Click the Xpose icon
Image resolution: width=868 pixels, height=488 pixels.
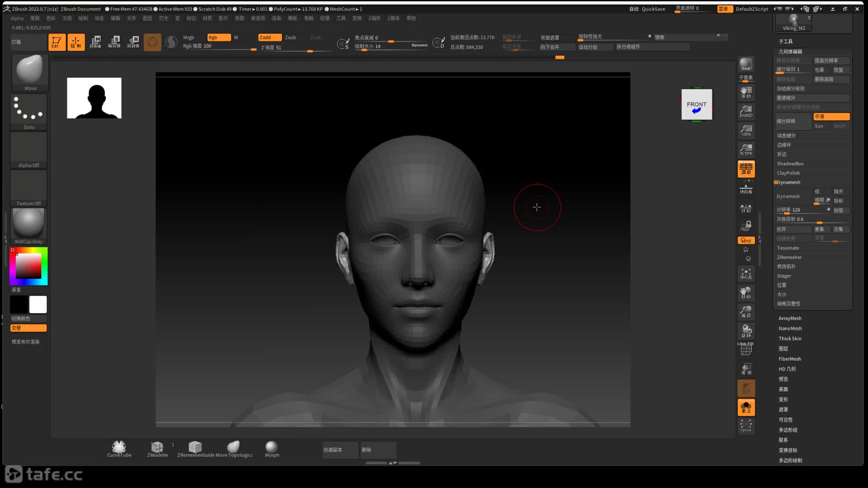coord(746,426)
